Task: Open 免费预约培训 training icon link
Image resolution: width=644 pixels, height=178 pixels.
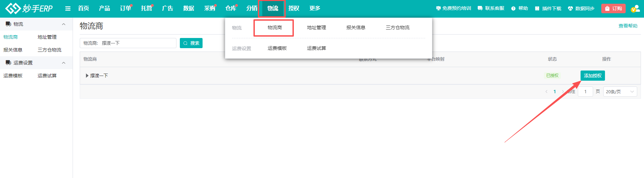Action: (x=438, y=8)
